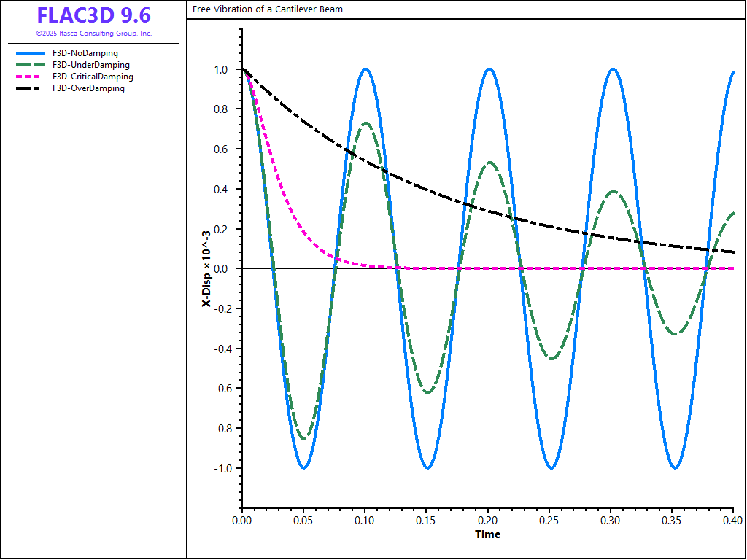Click the Itasca Consulting Group copyright text
Image resolution: width=747 pixels, height=560 pixels.
[93, 34]
